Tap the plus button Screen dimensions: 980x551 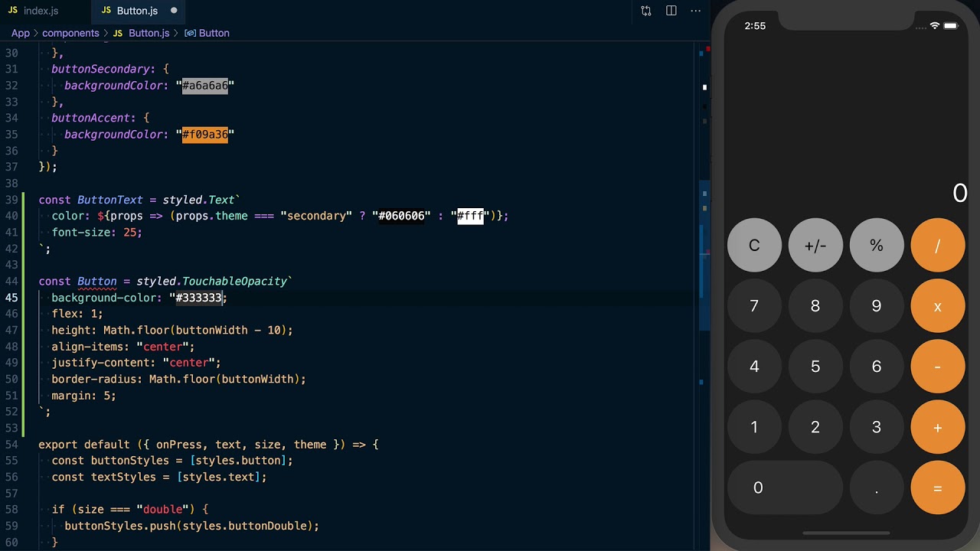point(938,427)
